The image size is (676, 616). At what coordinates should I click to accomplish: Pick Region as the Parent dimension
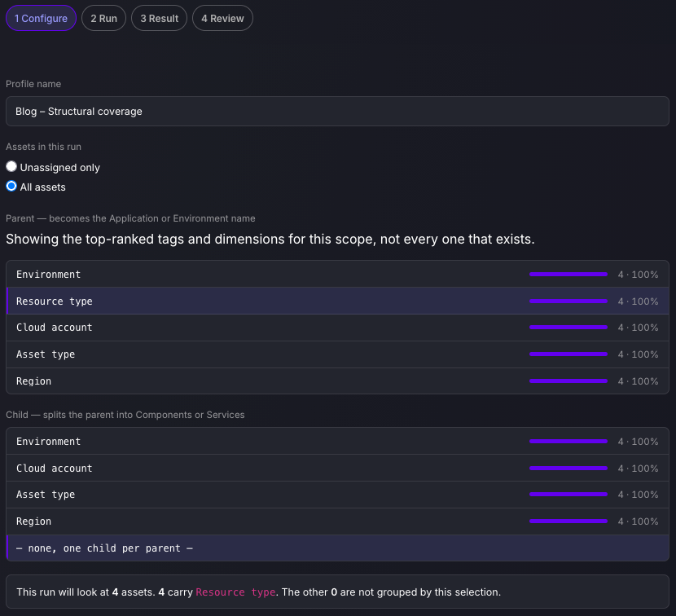(337, 381)
